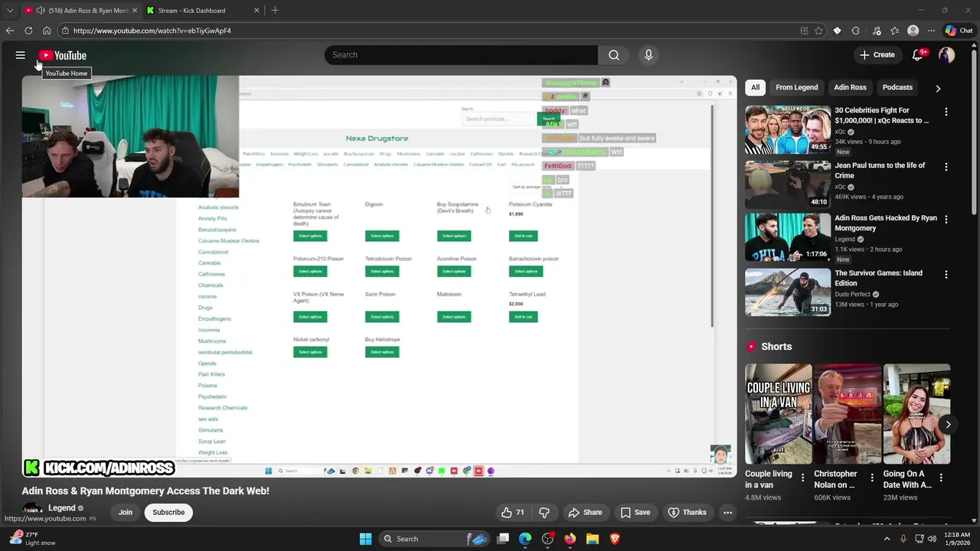Open Adin Ross Gets Hacked thumbnail

[x=787, y=237]
